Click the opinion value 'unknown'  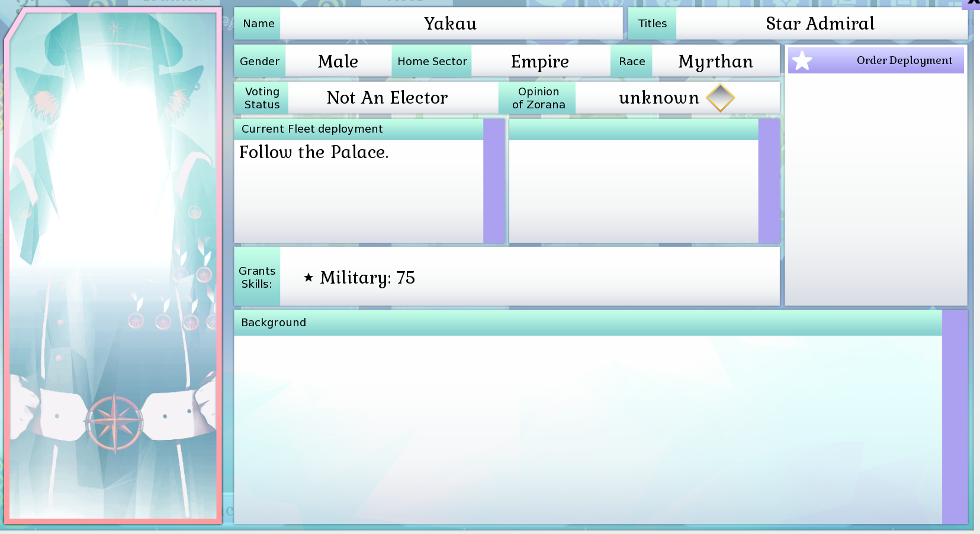(658, 98)
